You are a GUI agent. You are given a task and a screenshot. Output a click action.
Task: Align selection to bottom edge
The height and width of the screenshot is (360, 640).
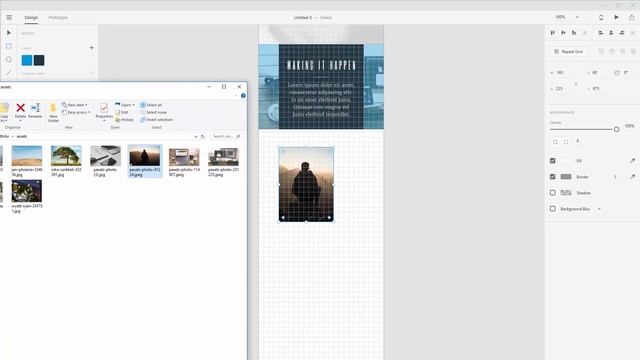(x=574, y=33)
